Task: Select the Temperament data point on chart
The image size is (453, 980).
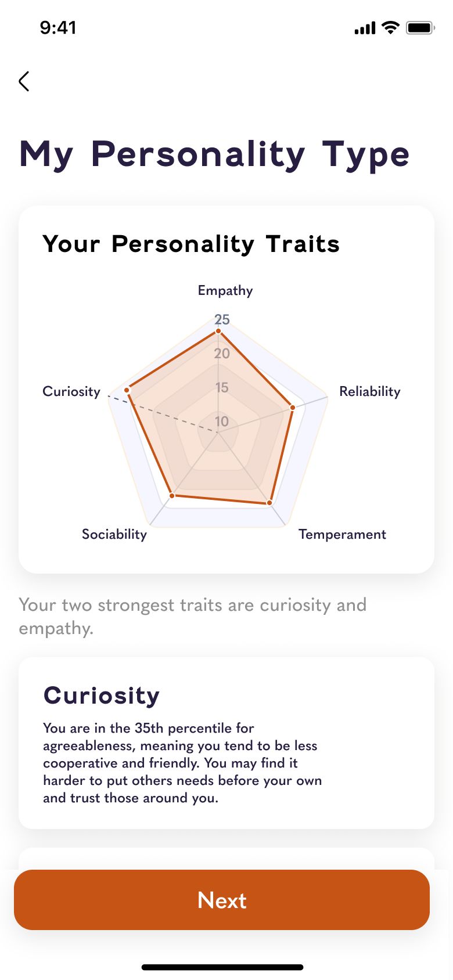Action: click(269, 502)
